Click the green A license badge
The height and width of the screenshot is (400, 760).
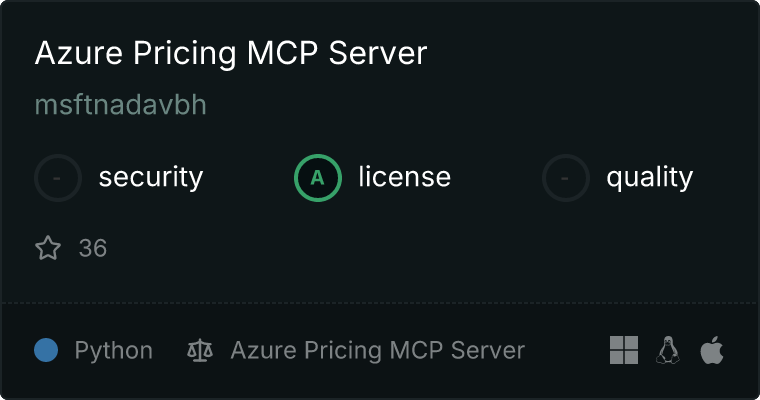[x=318, y=178]
